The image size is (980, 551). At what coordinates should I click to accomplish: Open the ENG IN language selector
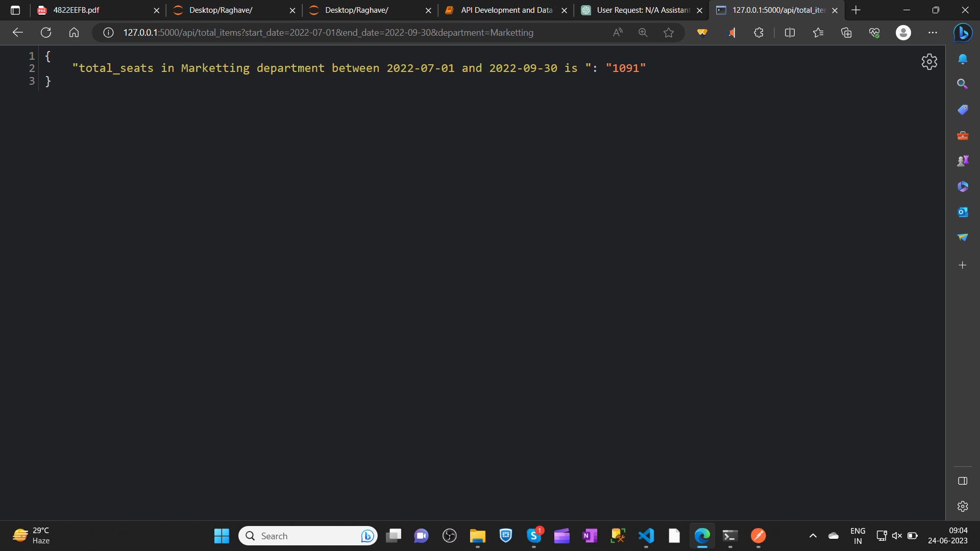pos(857,536)
